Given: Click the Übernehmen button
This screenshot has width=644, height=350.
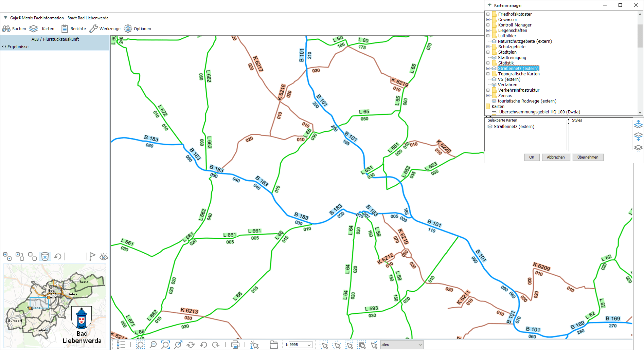Looking at the screenshot, I should pyautogui.click(x=588, y=157).
